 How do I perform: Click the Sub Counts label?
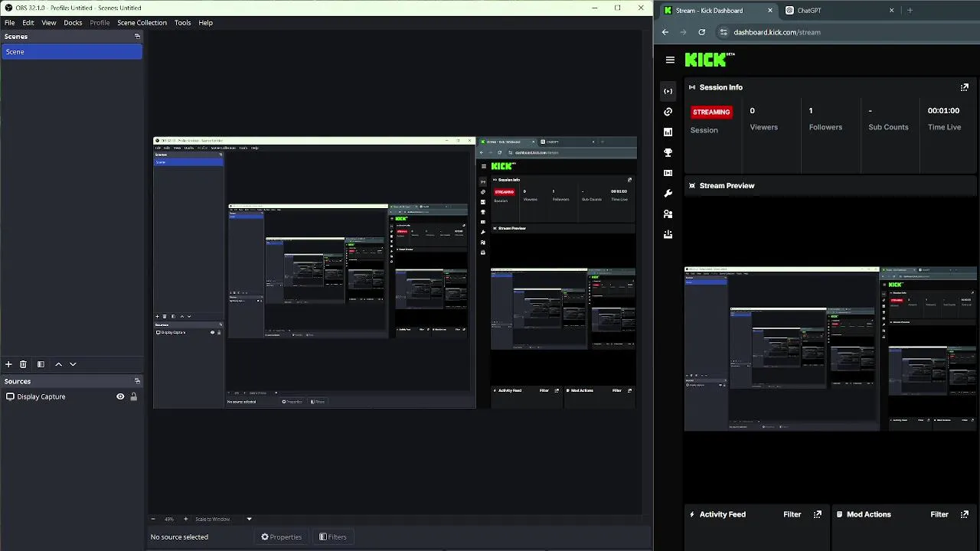tap(888, 127)
